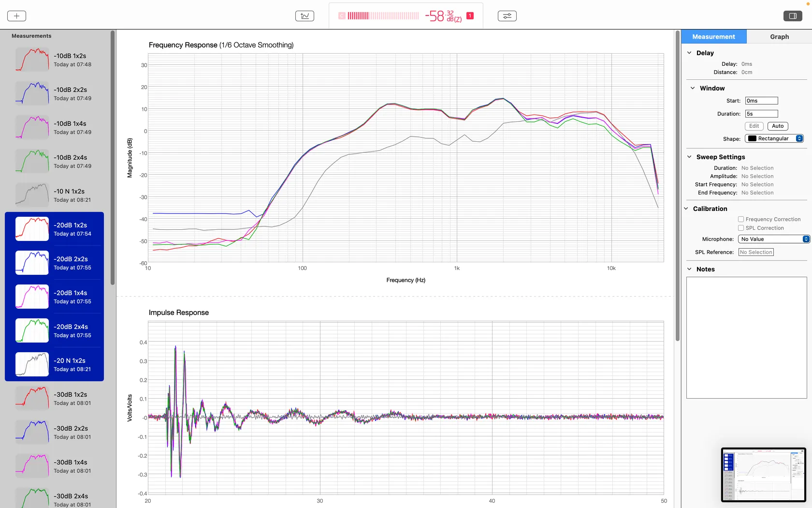The image size is (812, 508).
Task: Click inside the Notes text area
Action: click(747, 338)
